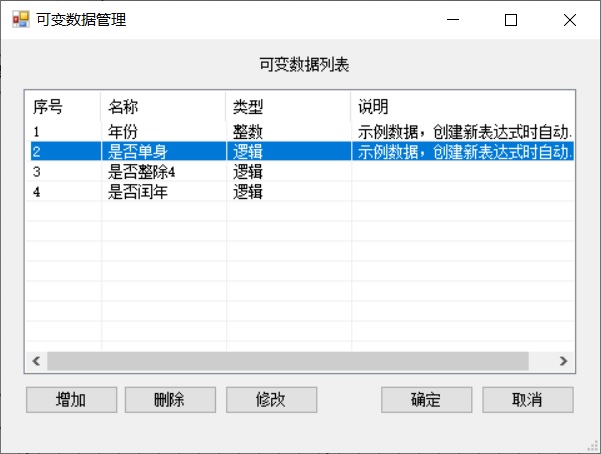Screen dimensions: 601x454
Task: Maximize the 可变数据管理 window
Action: click(x=511, y=20)
